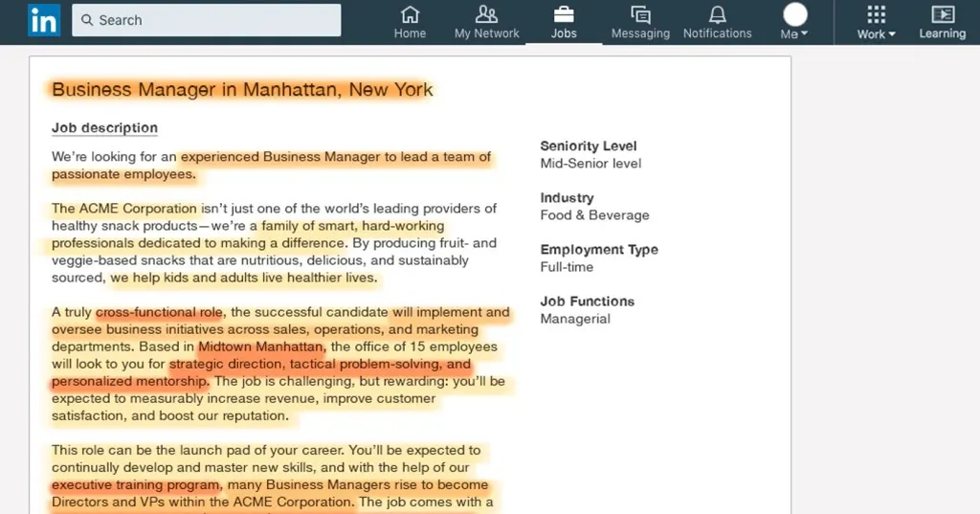Go to Home via house icon
The image size is (980, 514).
(x=410, y=13)
